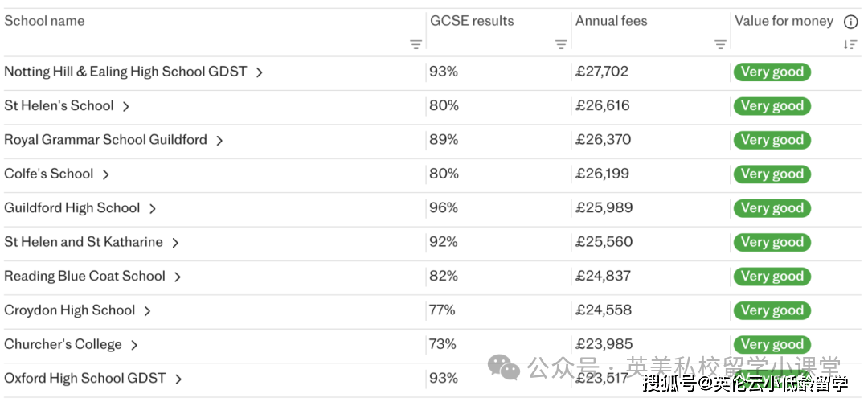Click chevron next to Colfe's School
Screen dimensions: 868x402
coord(105,174)
